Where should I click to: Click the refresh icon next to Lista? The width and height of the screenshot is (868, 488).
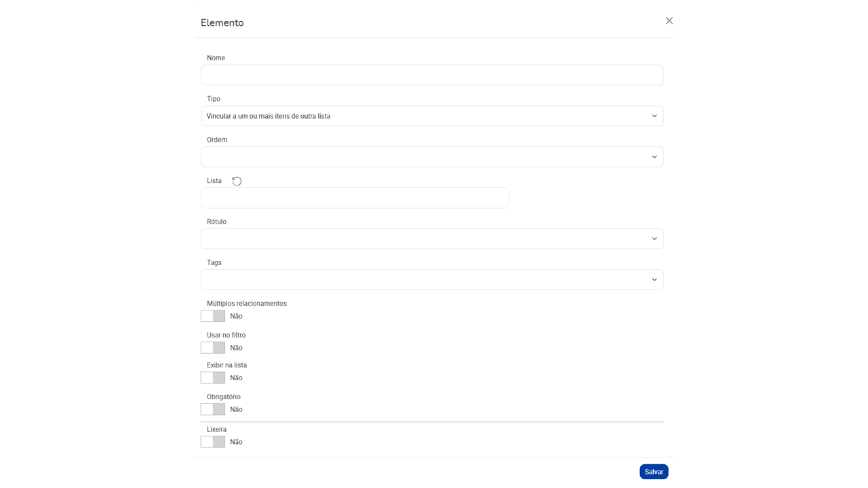click(x=237, y=181)
